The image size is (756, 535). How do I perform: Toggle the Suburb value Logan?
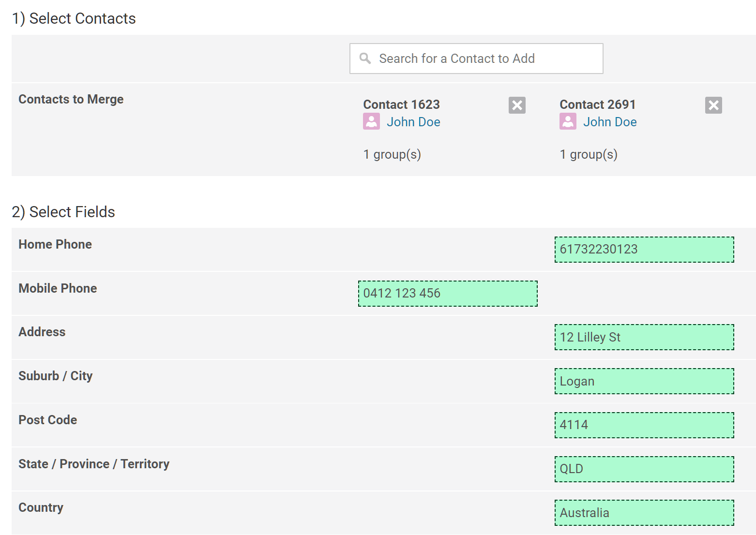[644, 381]
